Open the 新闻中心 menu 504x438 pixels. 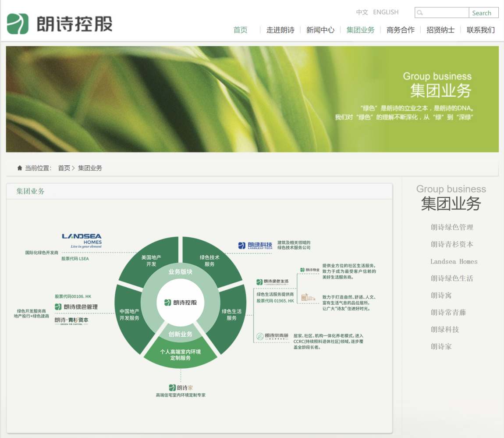(320, 30)
